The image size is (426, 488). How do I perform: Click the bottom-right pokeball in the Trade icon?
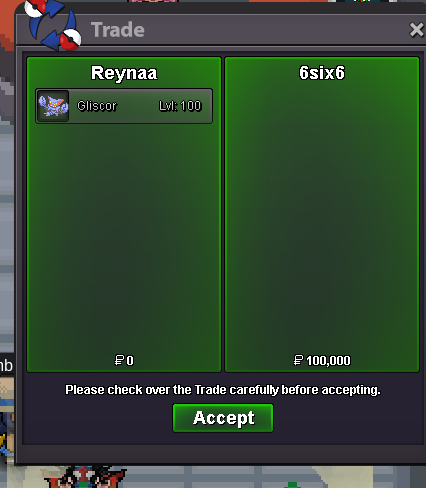point(71,39)
